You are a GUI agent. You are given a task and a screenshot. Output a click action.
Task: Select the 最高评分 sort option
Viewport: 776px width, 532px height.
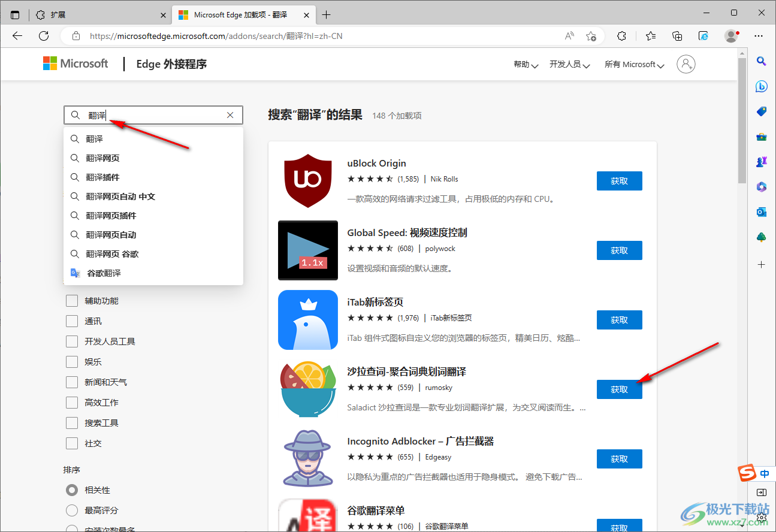72,510
